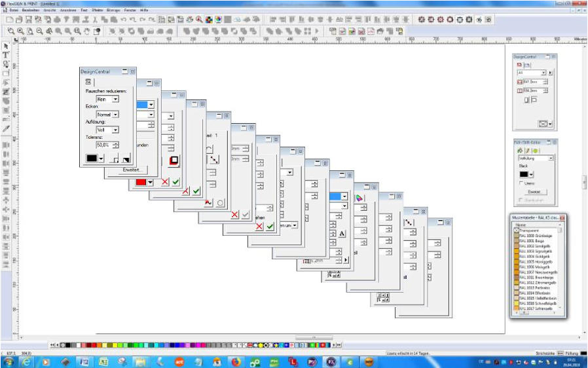The width and height of the screenshot is (588, 368).
Task: Click the zoom-in magnifier icon
Action: 20,31
